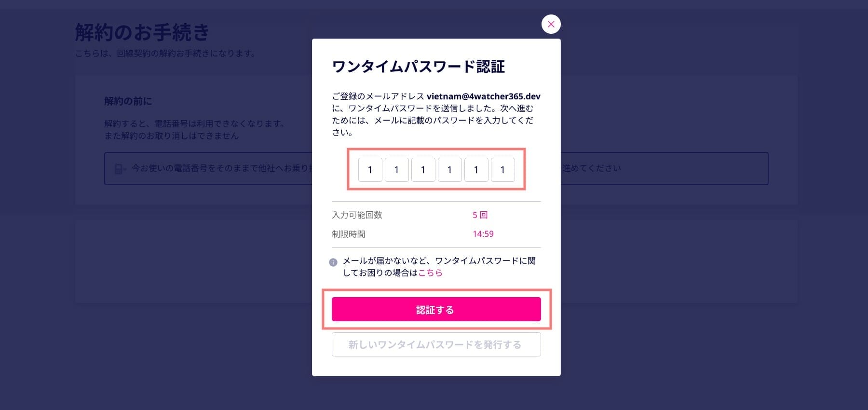868x410 pixels.
Task: Click the info icon beside the mail help note
Action: click(x=333, y=262)
